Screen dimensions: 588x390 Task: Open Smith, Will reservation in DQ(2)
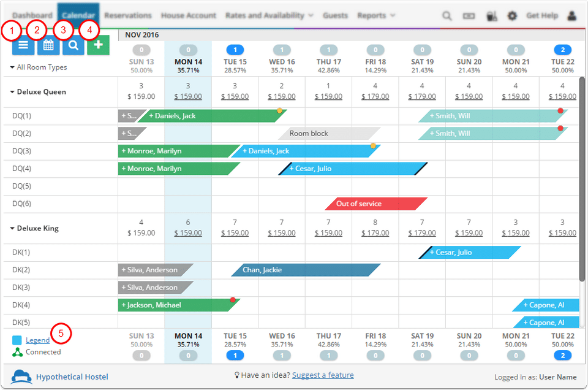tap(493, 133)
